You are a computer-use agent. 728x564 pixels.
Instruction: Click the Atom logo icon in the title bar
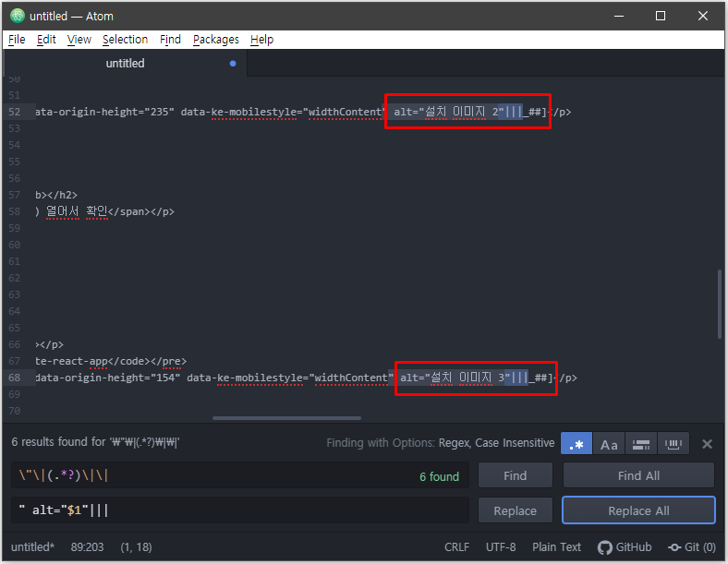(x=18, y=16)
